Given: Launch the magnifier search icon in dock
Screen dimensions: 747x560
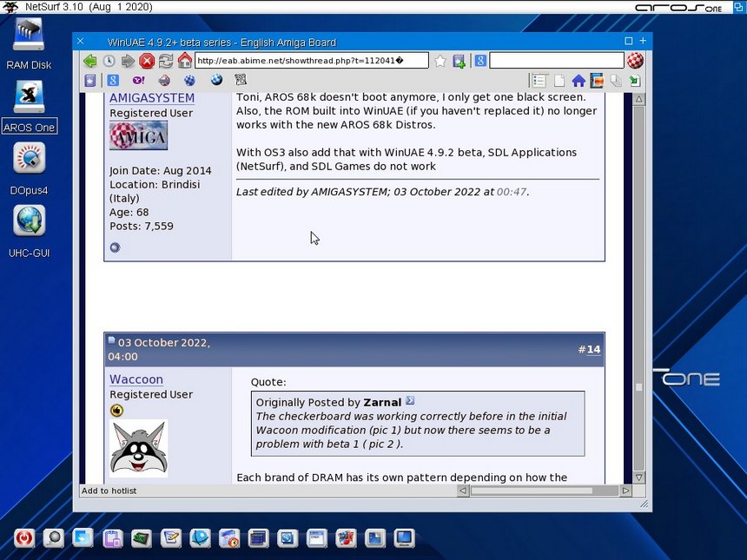Looking at the screenshot, I should pos(54,538).
